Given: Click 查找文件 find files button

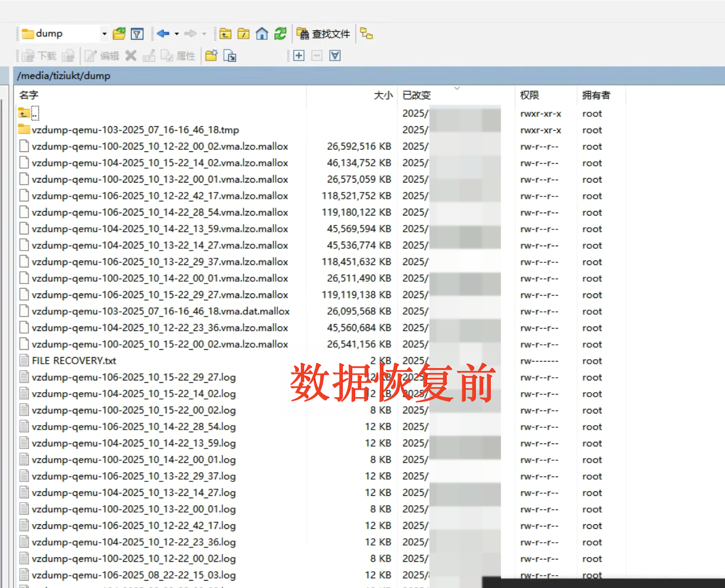Looking at the screenshot, I should coord(324,34).
